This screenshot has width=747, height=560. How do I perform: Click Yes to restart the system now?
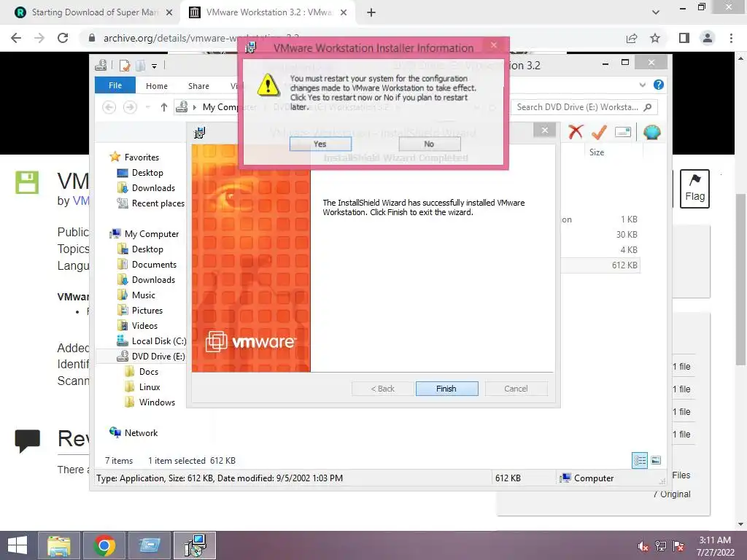point(320,144)
